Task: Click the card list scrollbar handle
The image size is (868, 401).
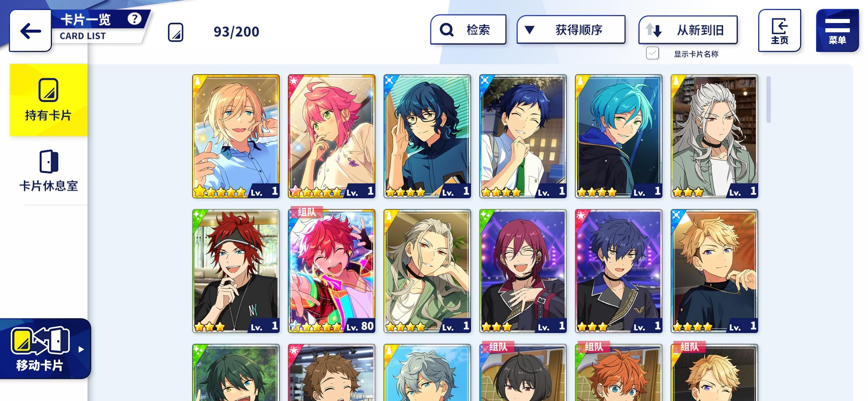Action: pyautogui.click(x=769, y=99)
